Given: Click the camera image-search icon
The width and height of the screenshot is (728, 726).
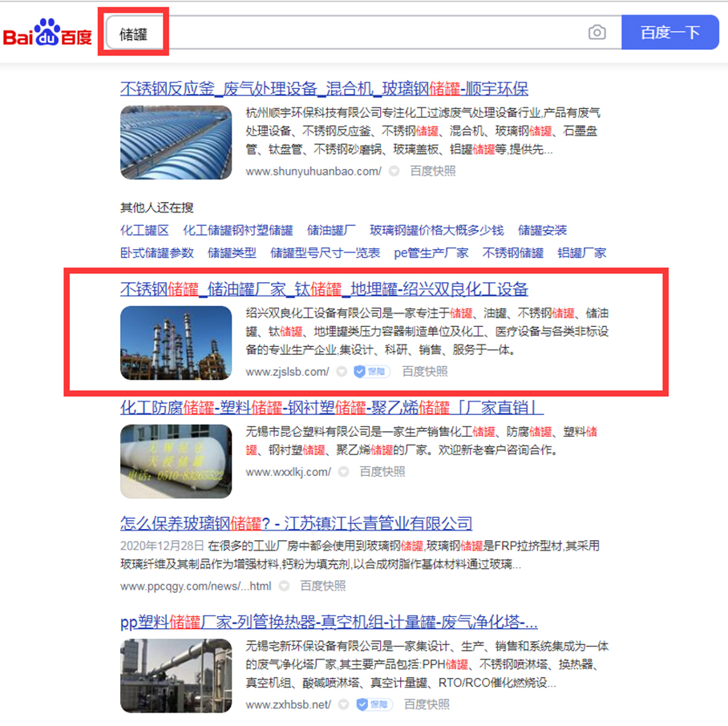Looking at the screenshot, I should [597, 32].
